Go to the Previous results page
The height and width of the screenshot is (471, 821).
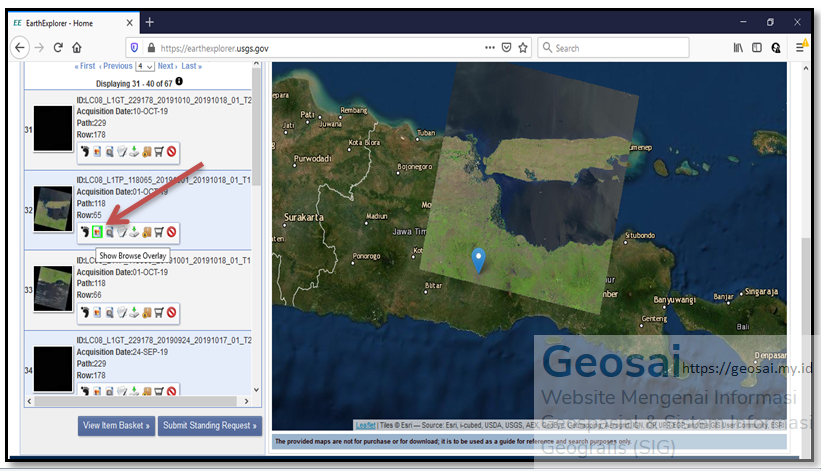pos(116,66)
